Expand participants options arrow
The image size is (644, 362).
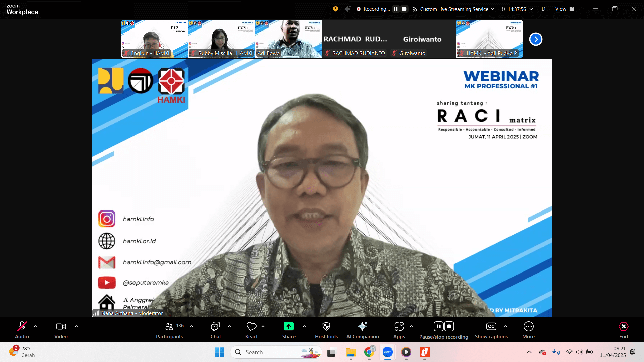(192, 326)
